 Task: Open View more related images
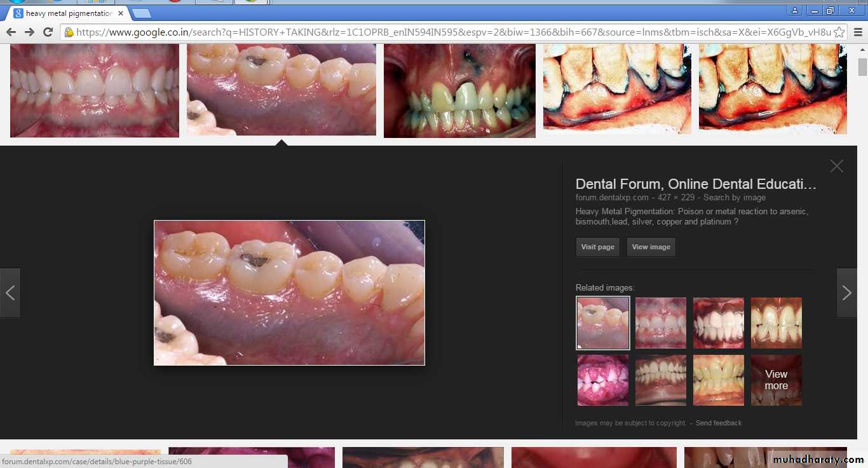(x=776, y=380)
